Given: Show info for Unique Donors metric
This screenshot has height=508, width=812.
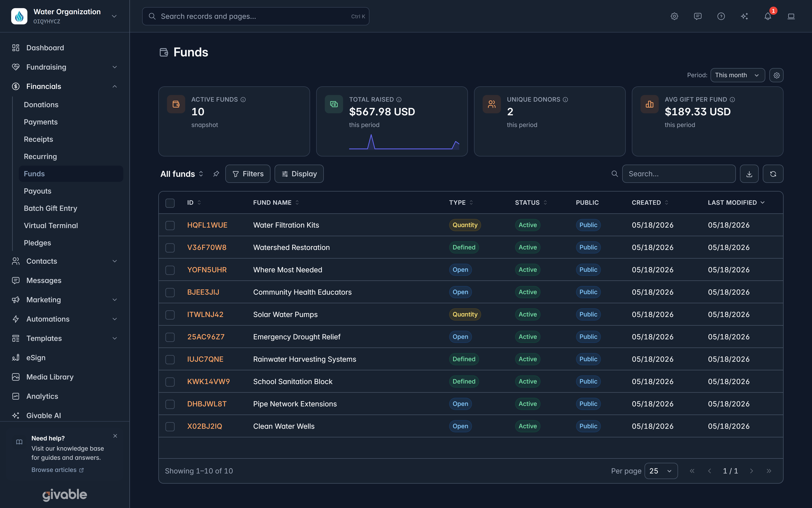Looking at the screenshot, I should click(565, 99).
